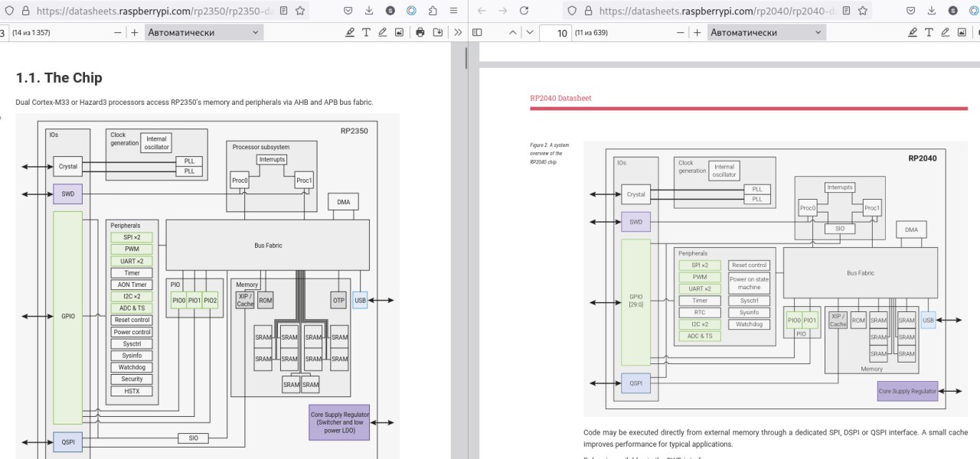Image resolution: width=980 pixels, height=459 pixels.
Task: Zoom in the RP2350 PDF
Action: pyautogui.click(x=135, y=32)
